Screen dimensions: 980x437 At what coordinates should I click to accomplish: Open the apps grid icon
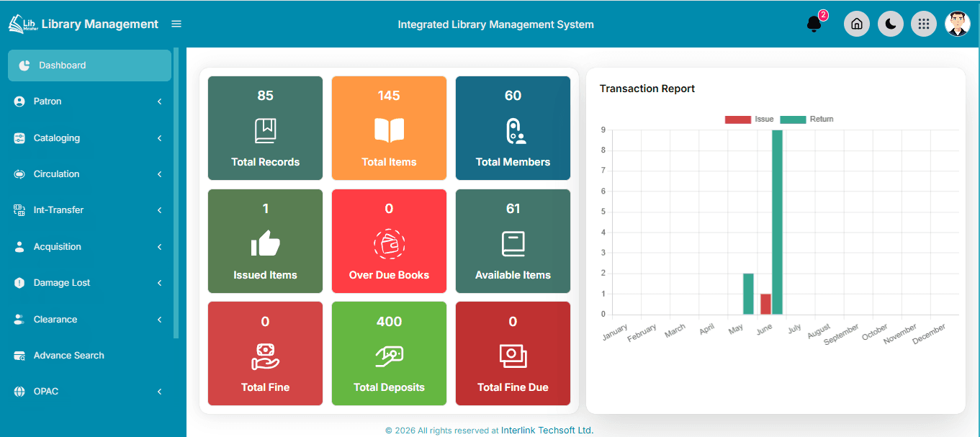tap(924, 24)
